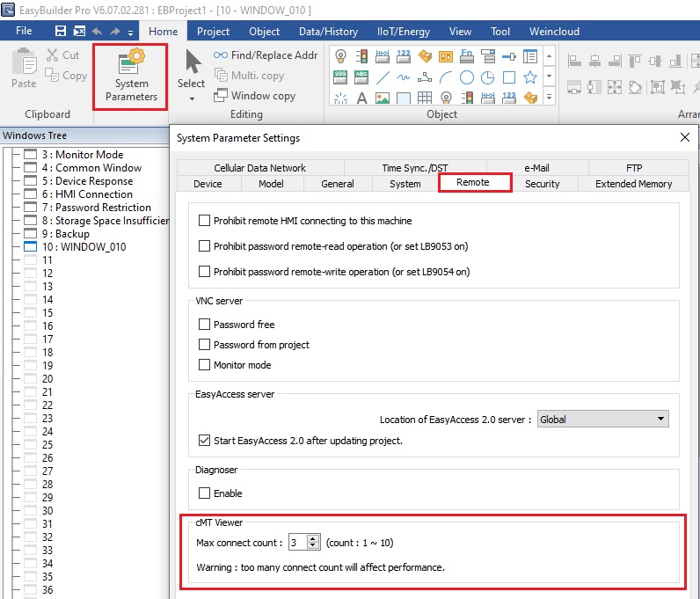Viewport: 700px width, 599px height.
Task: Check Prohibit password remote-write operation
Action: 204,272
